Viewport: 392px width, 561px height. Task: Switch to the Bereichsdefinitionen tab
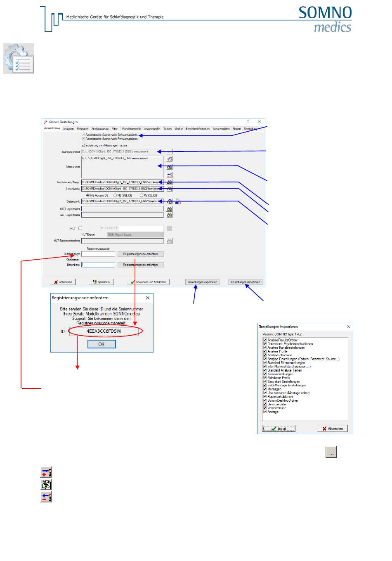198,129
